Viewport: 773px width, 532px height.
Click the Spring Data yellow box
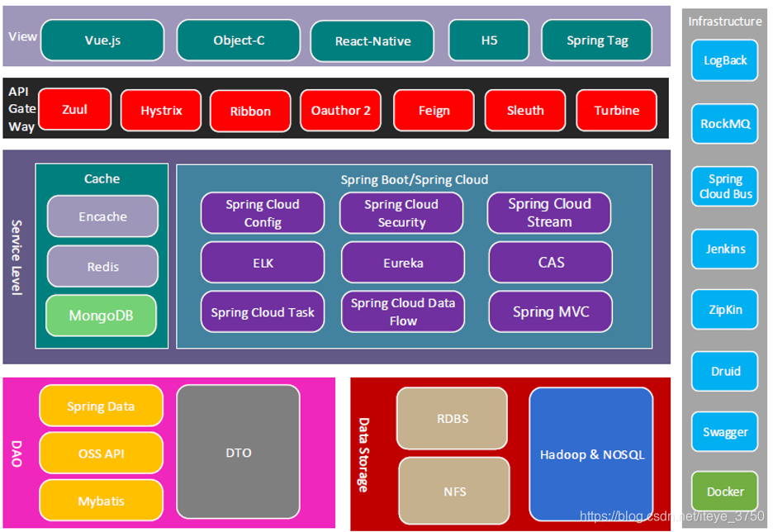[x=101, y=406]
